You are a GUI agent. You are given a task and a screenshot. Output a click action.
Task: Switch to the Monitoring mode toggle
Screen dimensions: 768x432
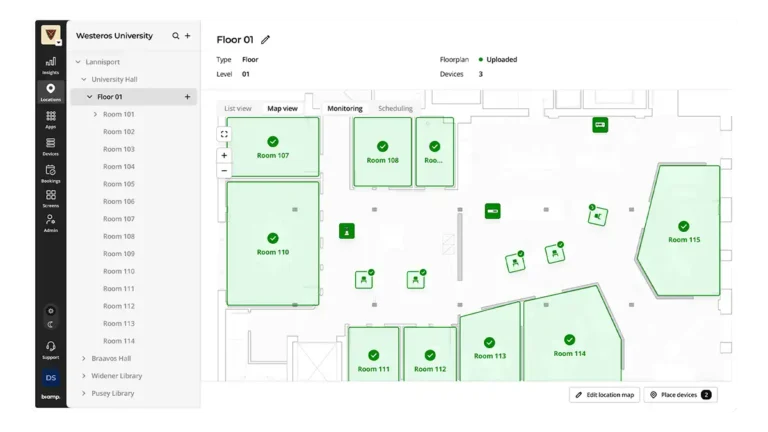point(345,108)
